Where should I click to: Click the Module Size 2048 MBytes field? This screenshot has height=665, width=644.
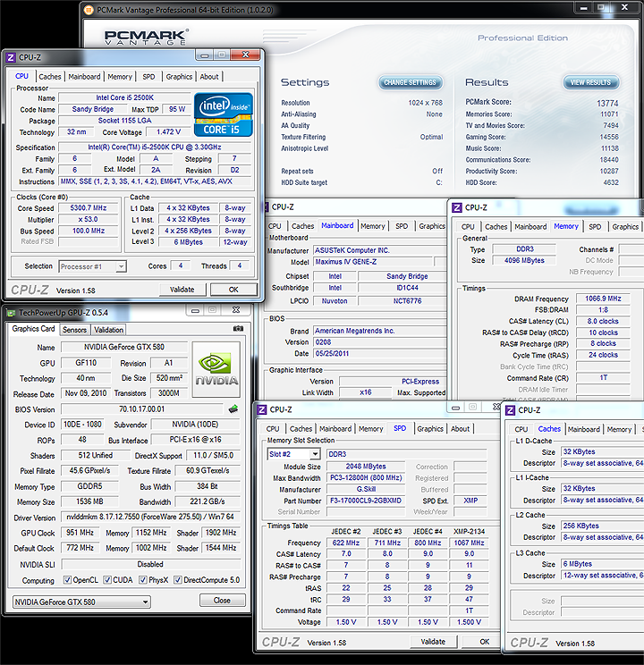coord(366,467)
